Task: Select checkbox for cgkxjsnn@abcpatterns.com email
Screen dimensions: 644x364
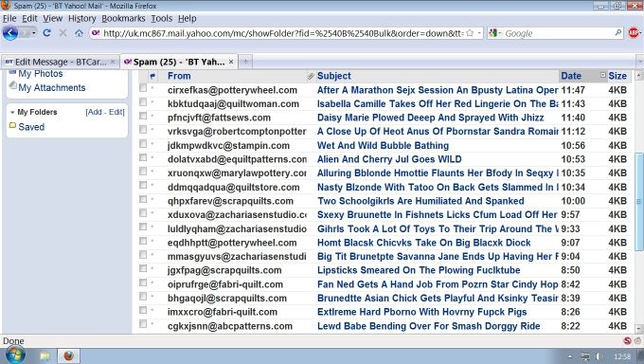Action: coord(143,324)
